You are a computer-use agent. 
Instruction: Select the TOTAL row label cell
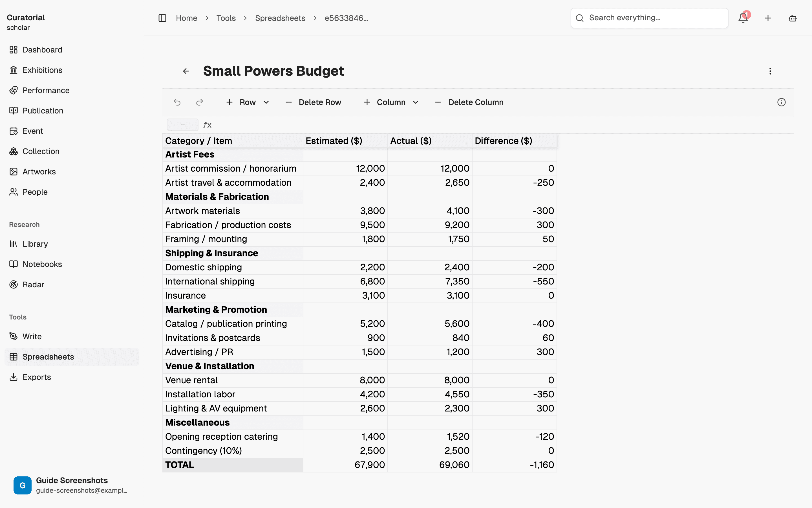tap(233, 465)
